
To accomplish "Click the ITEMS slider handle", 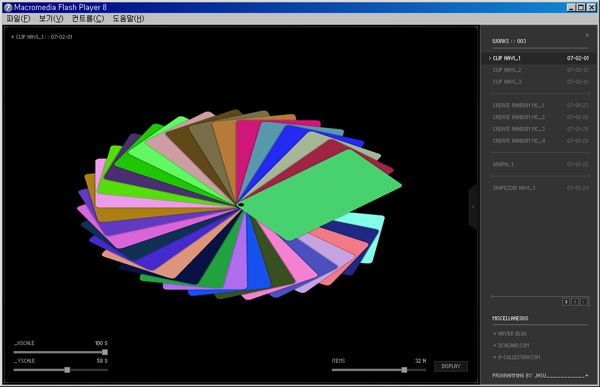I will tap(404, 370).
